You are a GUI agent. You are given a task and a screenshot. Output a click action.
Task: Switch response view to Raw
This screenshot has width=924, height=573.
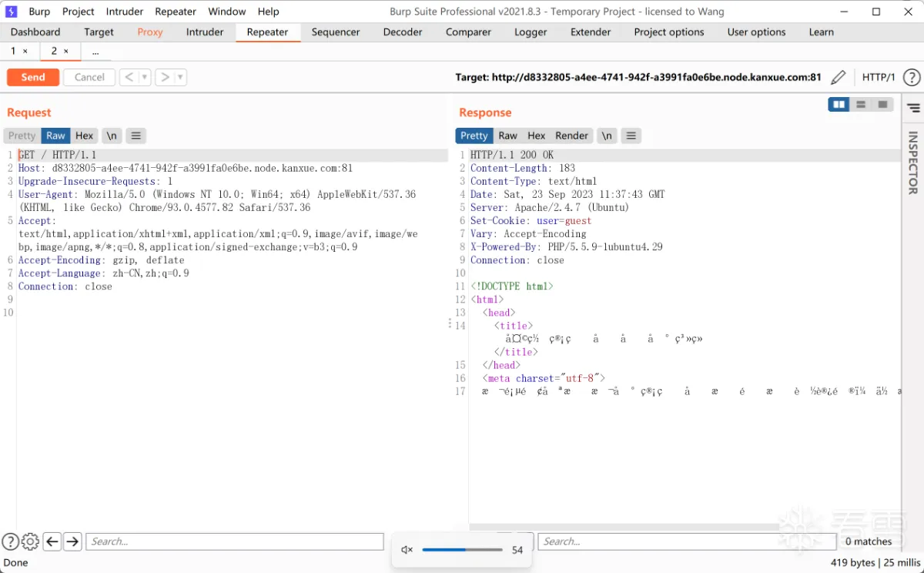click(508, 136)
